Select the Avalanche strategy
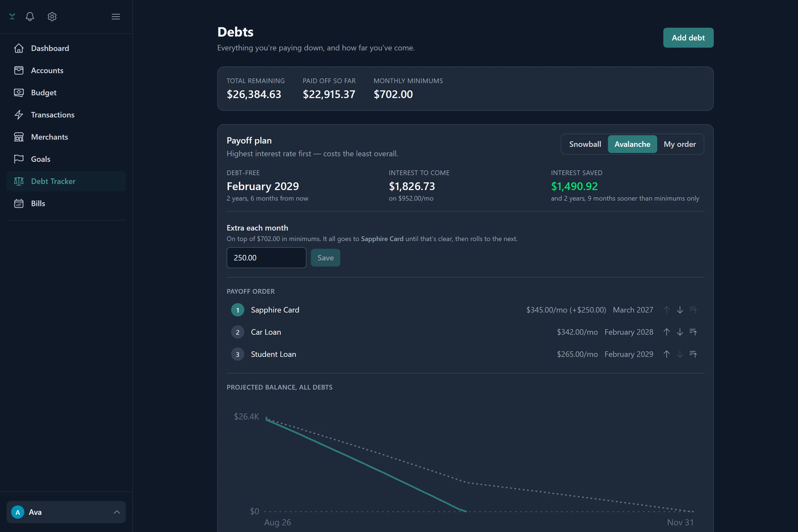 (632, 144)
